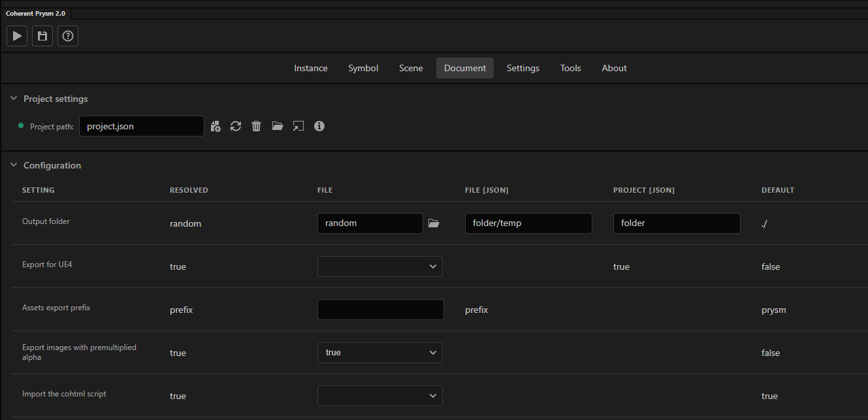The width and height of the screenshot is (868, 420).
Task: Click resolved value random for Output folder
Action: tap(185, 223)
